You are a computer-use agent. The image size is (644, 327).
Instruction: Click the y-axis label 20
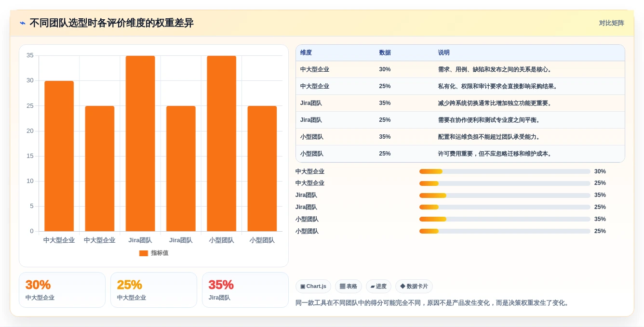(30, 131)
